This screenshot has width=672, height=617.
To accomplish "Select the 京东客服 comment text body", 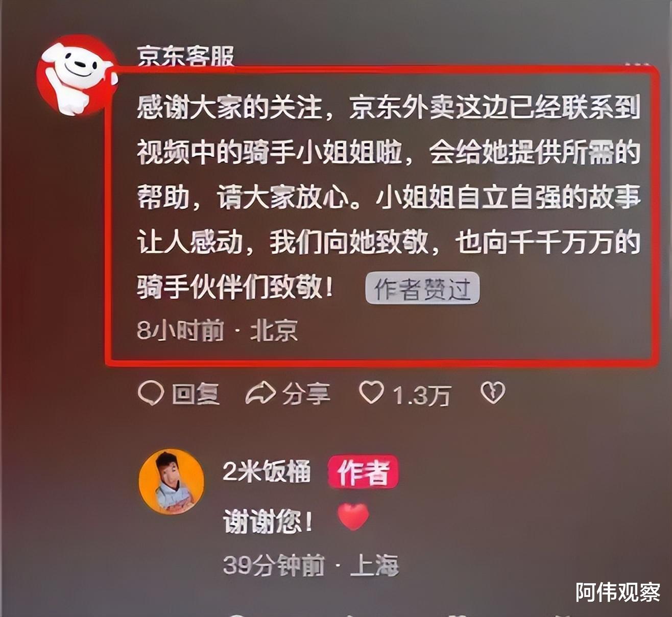I will pos(389,197).
